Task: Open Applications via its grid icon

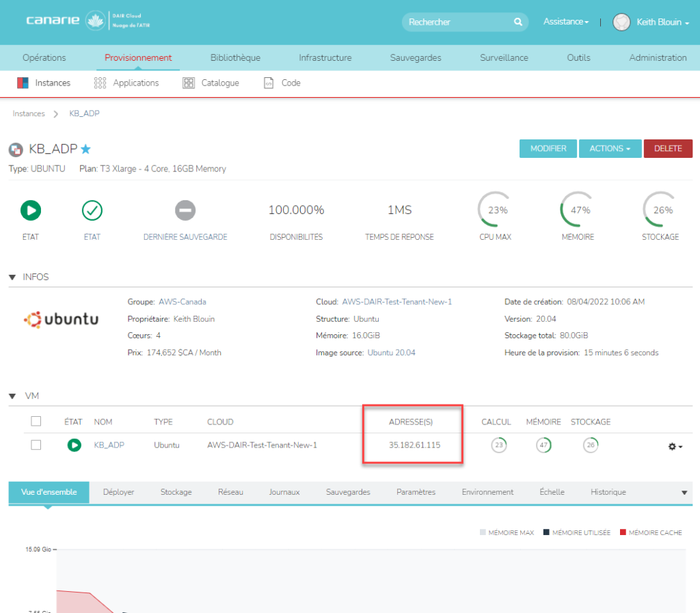Action: point(100,83)
